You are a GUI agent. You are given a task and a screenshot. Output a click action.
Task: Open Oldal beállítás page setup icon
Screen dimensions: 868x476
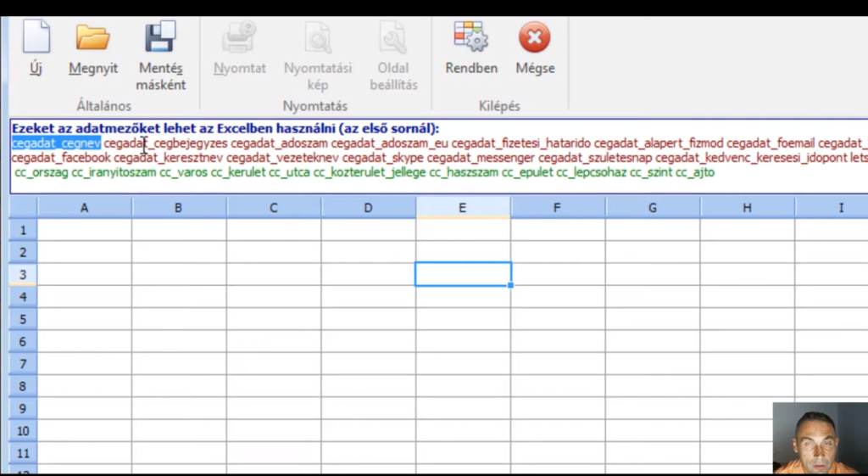click(x=393, y=36)
